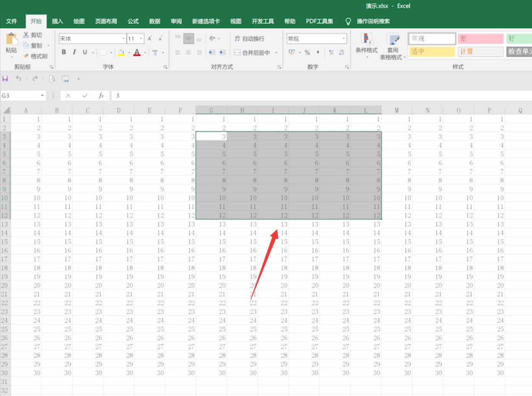The image size is (532, 396).
Task: Apply the red font color
Action: tap(137, 52)
